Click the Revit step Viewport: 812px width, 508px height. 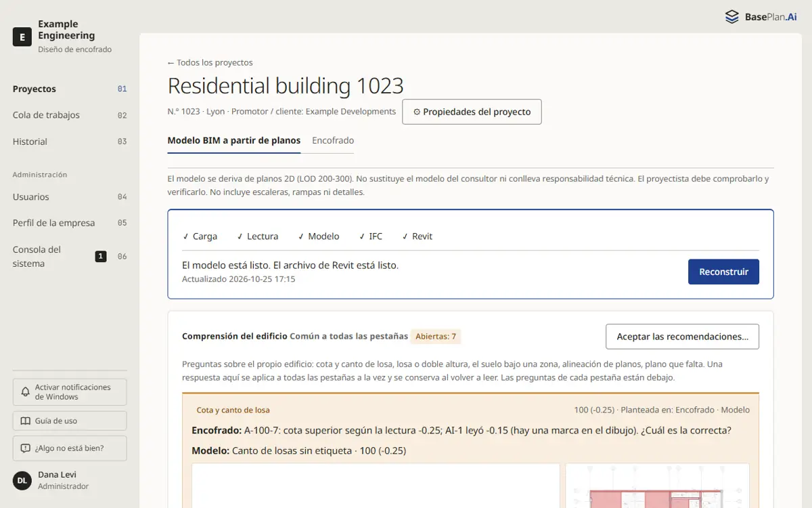418,236
